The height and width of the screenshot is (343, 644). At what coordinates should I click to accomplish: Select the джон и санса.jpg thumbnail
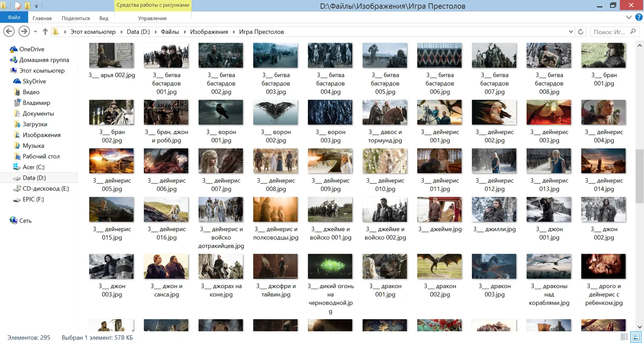tap(166, 266)
